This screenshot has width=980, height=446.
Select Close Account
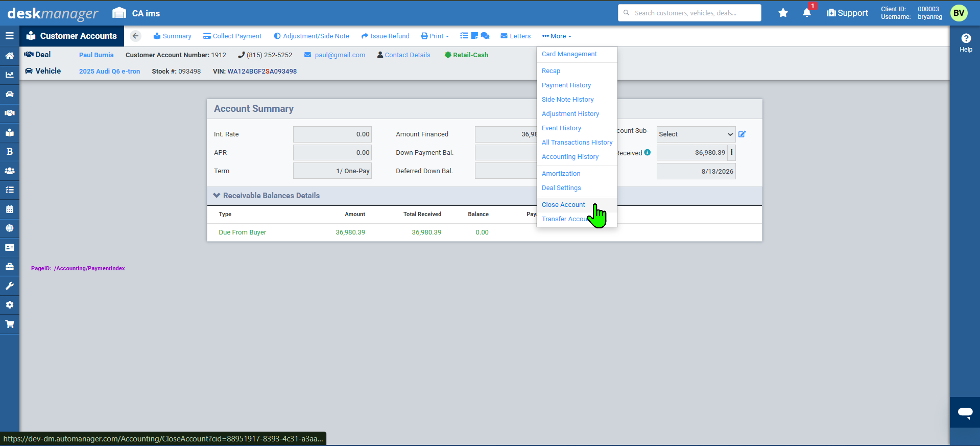pos(563,204)
